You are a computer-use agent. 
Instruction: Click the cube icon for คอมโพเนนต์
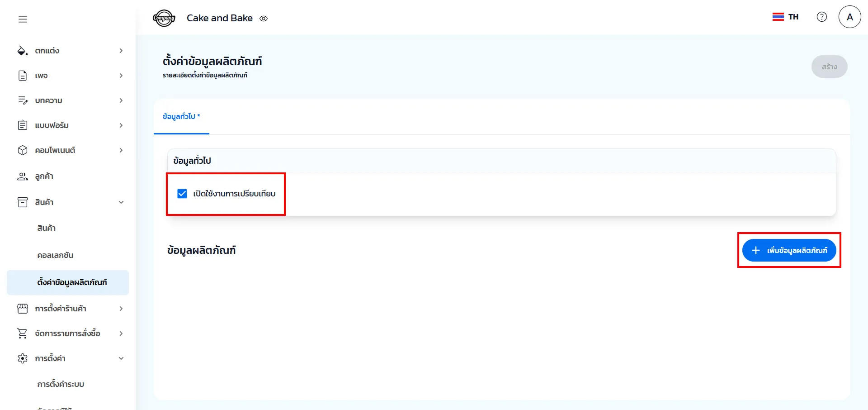point(22,150)
